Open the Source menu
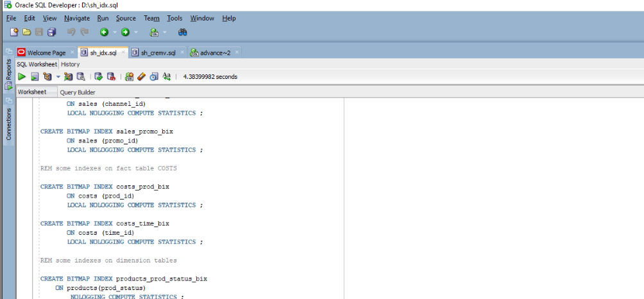 (126, 18)
